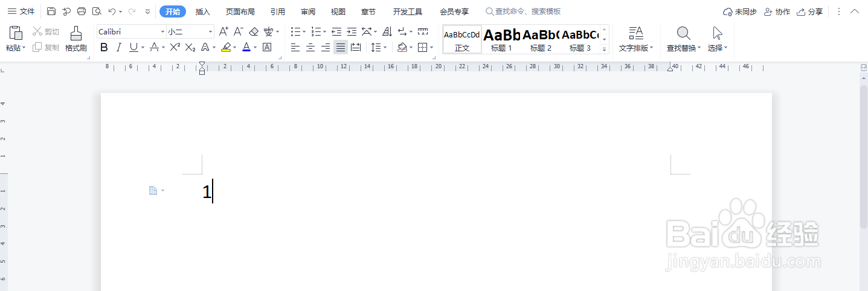The image size is (868, 291).
Task: Switch to the References (引用) tab
Action: 278,11
